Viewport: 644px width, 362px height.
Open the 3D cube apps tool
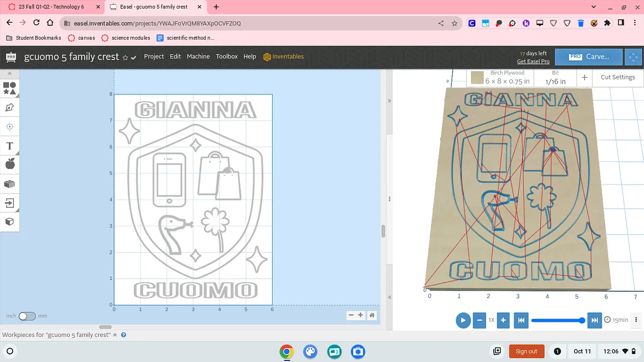[10, 221]
